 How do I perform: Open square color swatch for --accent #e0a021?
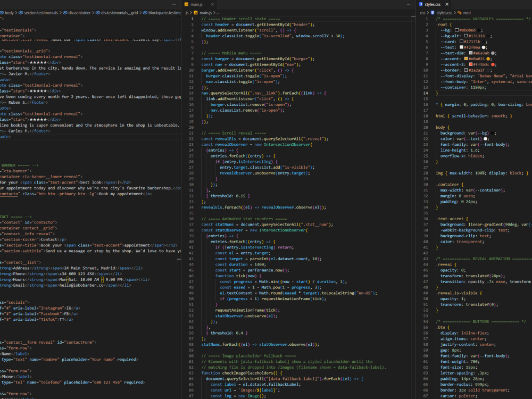tap(466, 59)
